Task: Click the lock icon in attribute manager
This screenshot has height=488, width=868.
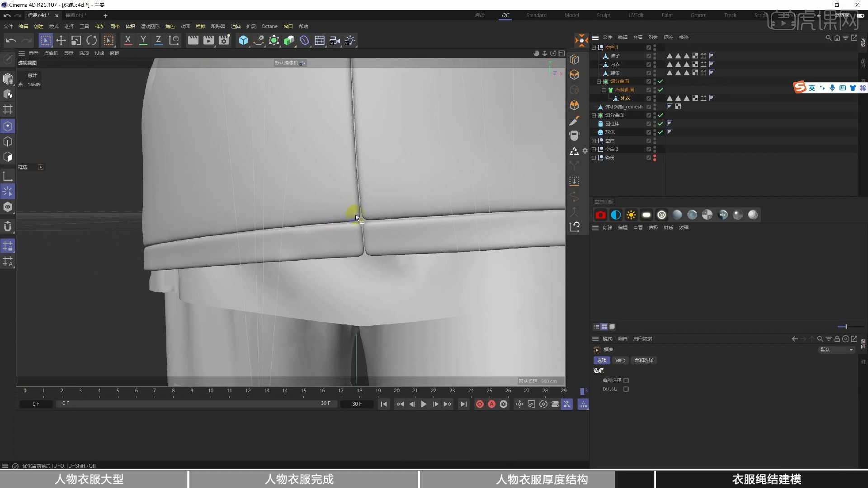Action: pos(837,339)
